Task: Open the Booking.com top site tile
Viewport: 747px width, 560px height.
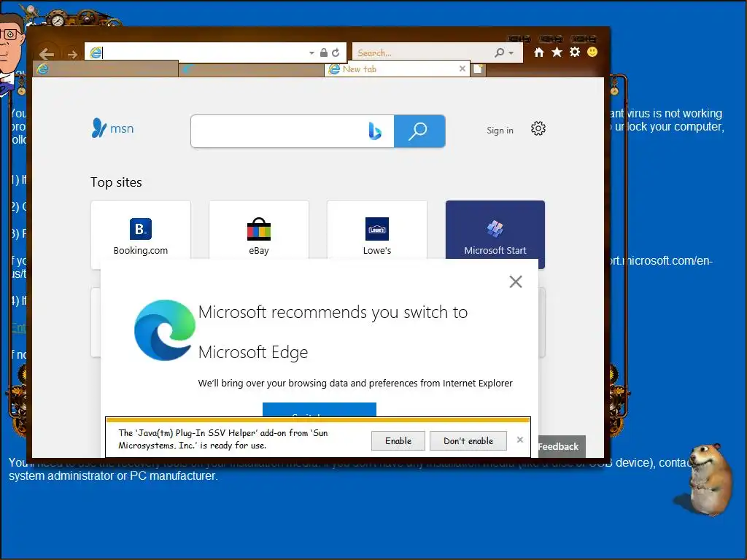Action: (x=141, y=230)
